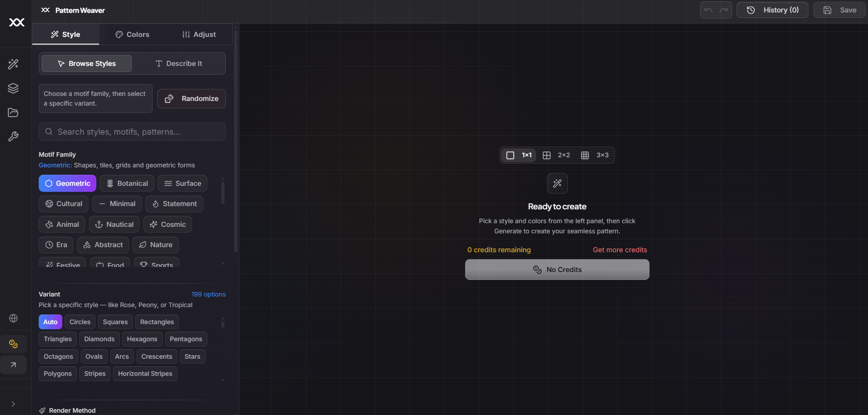Choose the Nature motif family

click(155, 245)
